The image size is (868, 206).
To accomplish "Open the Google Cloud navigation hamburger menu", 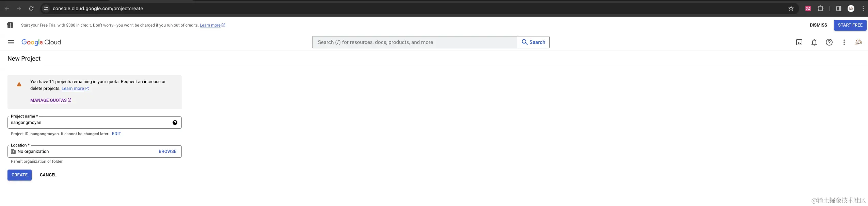I will coord(11,42).
